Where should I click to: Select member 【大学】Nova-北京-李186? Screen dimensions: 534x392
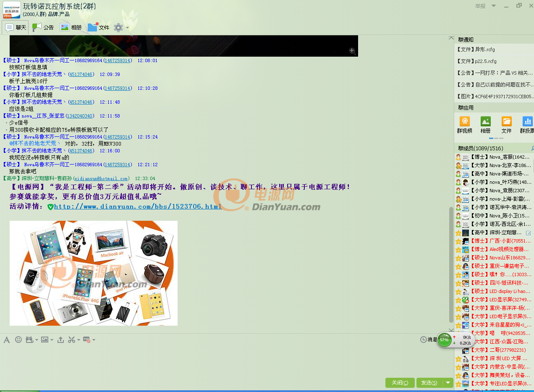494,165
